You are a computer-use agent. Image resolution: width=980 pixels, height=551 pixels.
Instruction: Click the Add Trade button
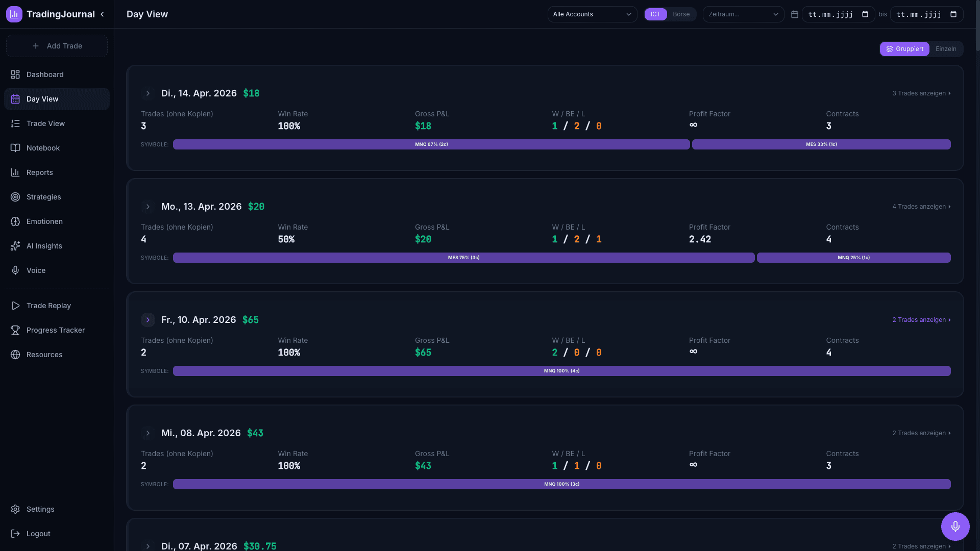[x=57, y=46]
